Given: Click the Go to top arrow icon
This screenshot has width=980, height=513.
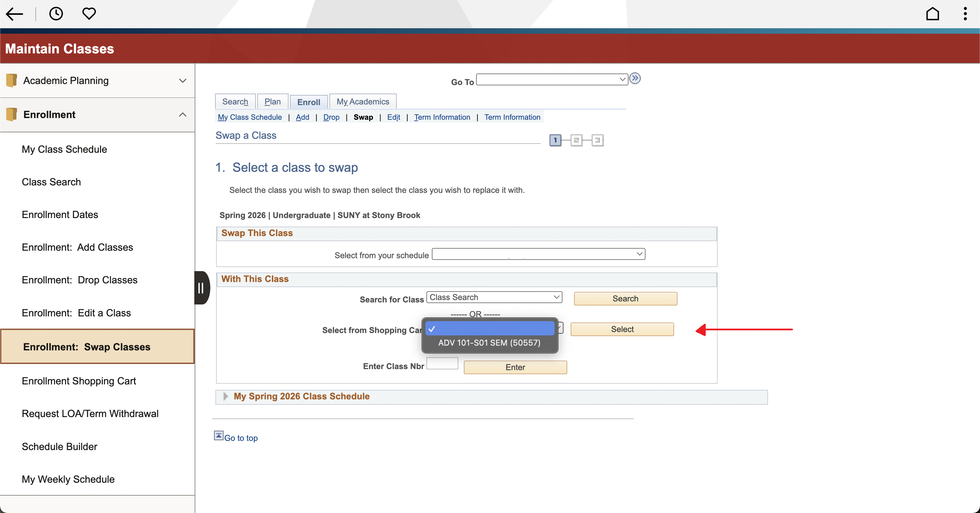Looking at the screenshot, I should [219, 435].
